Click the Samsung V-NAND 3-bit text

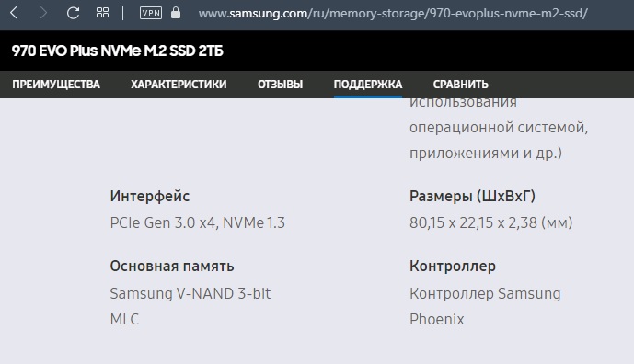coord(190,293)
